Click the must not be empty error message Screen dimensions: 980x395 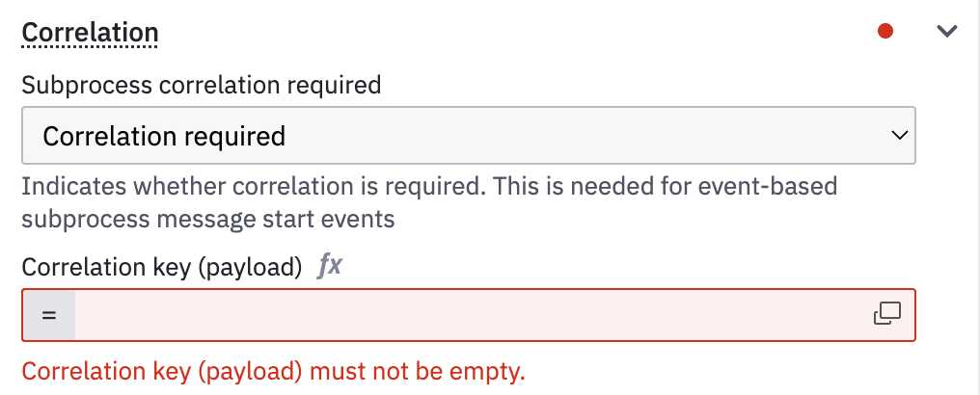click(274, 372)
